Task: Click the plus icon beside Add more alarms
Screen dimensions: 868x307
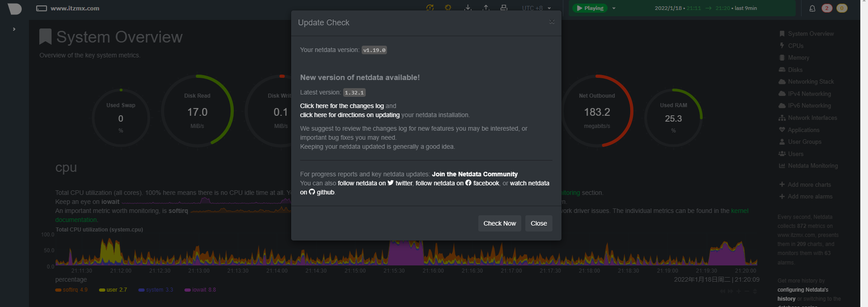Action: coord(782,196)
